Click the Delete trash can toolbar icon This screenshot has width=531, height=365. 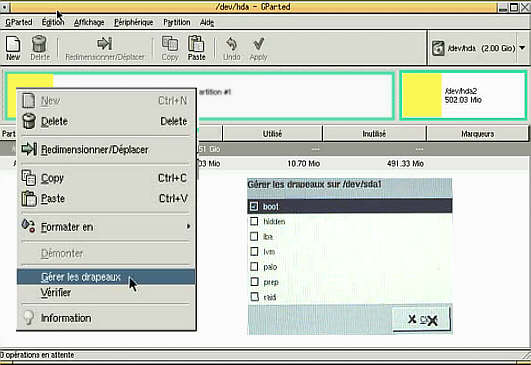[39, 44]
